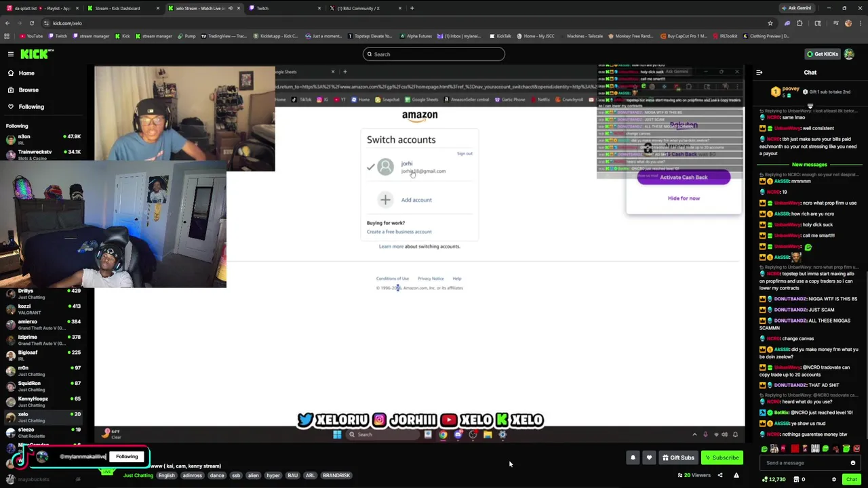The height and width of the screenshot is (488, 868).
Task: Open emote picker in chat input
Action: tap(853, 463)
